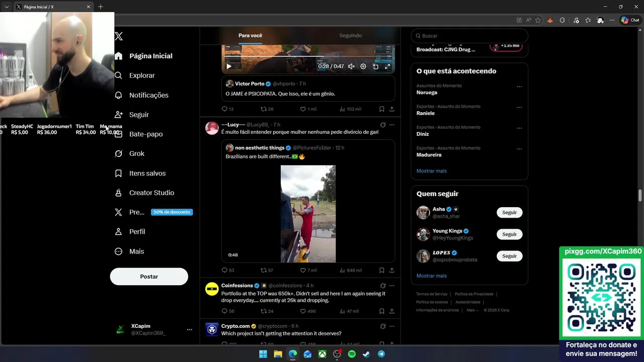Reply to Coinfessions post with 56 replies
The height and width of the screenshot is (362, 644).
(x=227, y=311)
